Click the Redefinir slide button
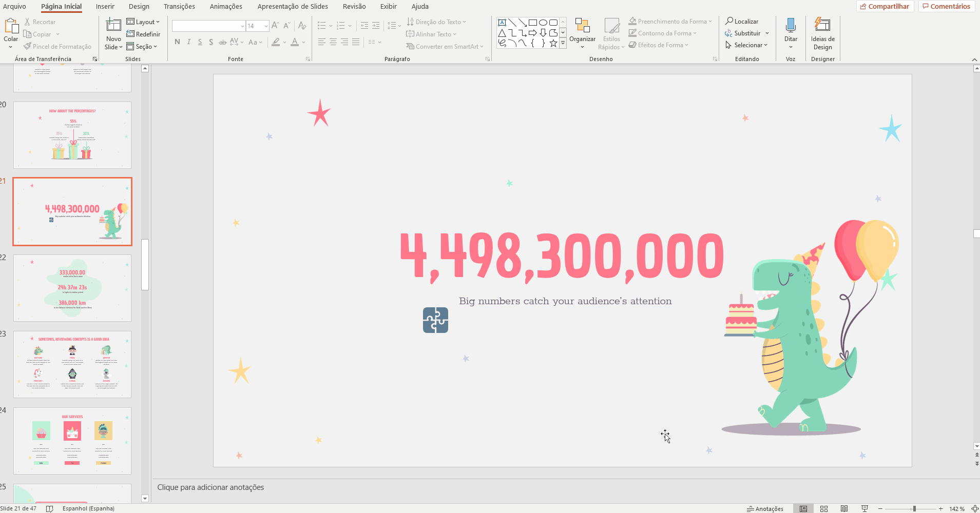Image resolution: width=980 pixels, height=513 pixels. [x=143, y=34]
